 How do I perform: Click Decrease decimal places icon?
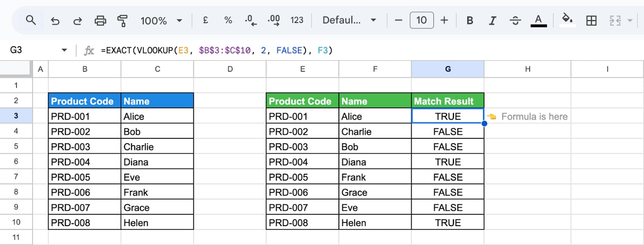click(x=251, y=20)
